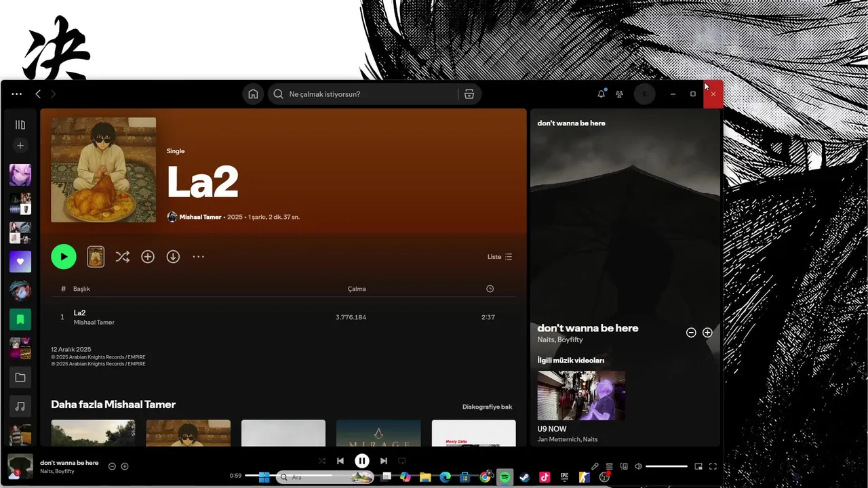Pause the current playback
The image size is (868, 488).
pyautogui.click(x=362, y=461)
